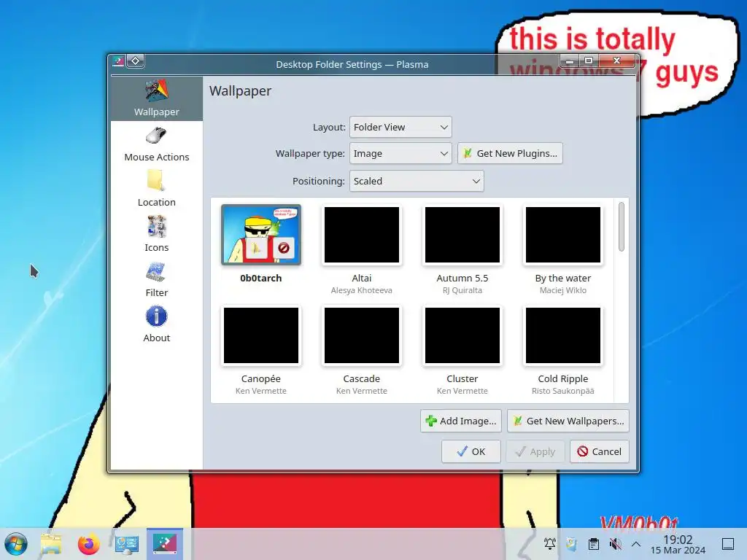
Task: Open the Wallpaper type dropdown
Action: (400, 153)
